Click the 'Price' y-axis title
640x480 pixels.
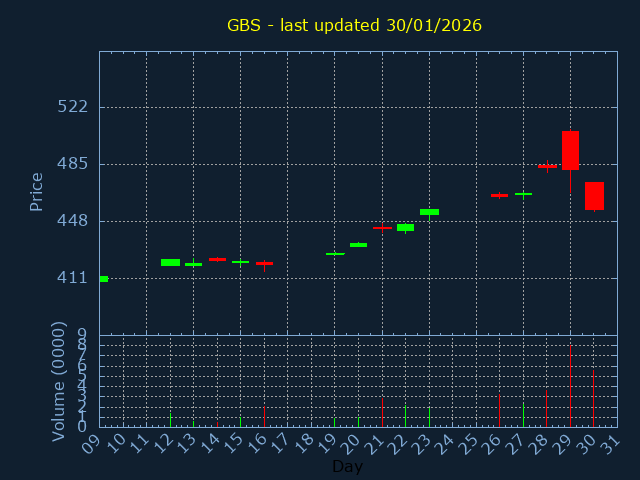coord(37,191)
